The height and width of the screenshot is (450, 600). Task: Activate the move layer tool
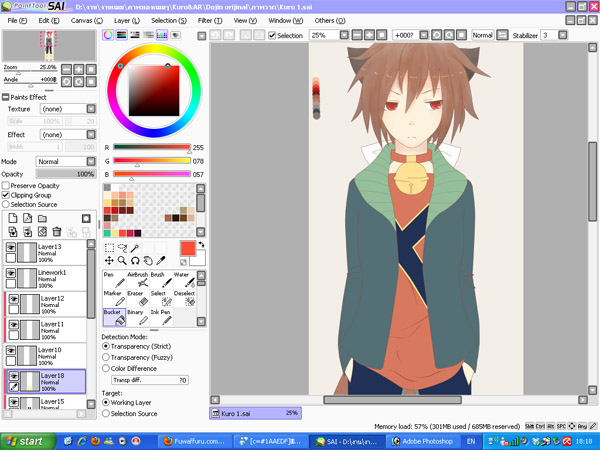109,261
